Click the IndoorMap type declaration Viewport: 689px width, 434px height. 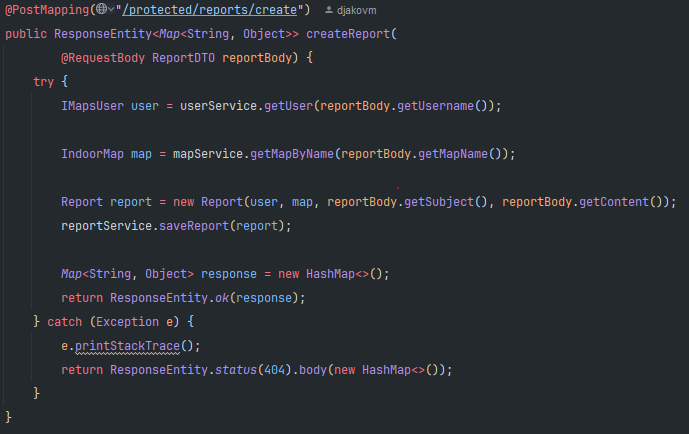(x=92, y=153)
